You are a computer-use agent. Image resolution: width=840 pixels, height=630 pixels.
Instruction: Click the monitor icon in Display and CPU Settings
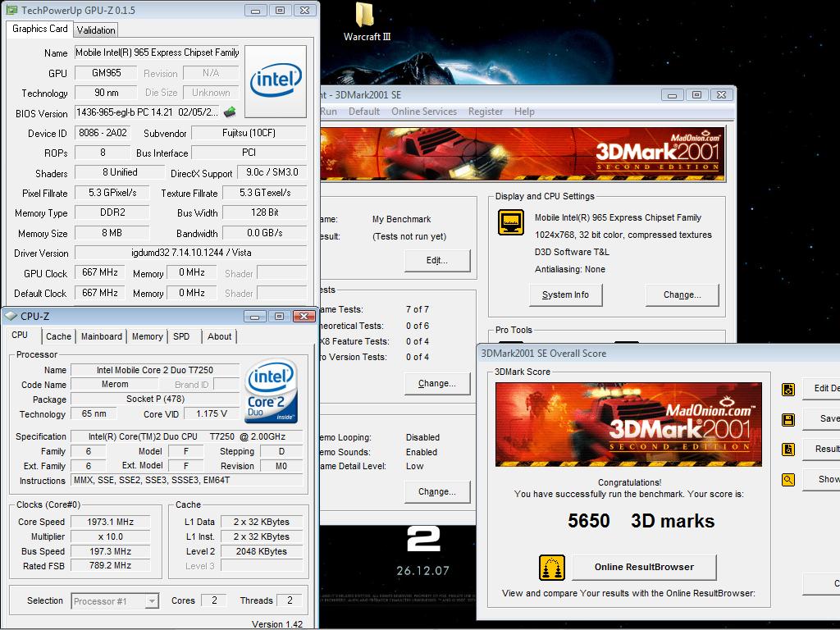(x=511, y=222)
